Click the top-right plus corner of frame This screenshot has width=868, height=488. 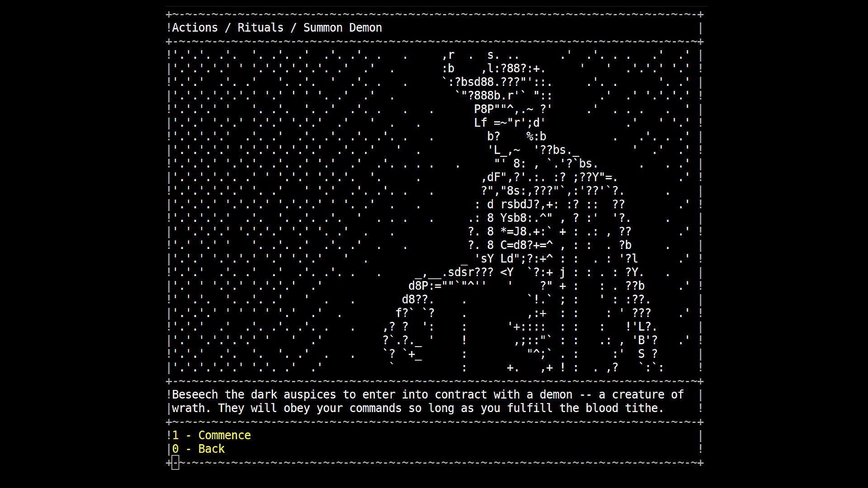tap(700, 14)
